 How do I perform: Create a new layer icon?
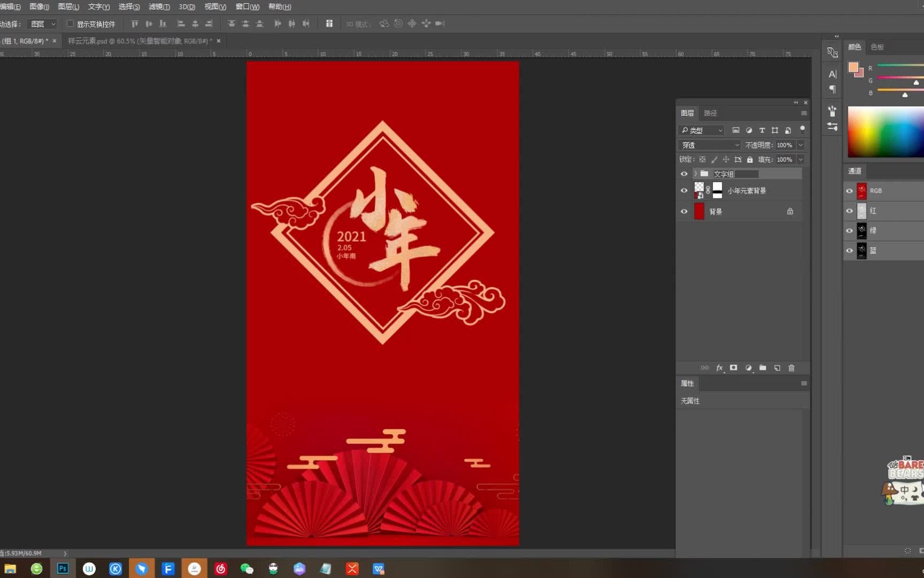pyautogui.click(x=777, y=368)
